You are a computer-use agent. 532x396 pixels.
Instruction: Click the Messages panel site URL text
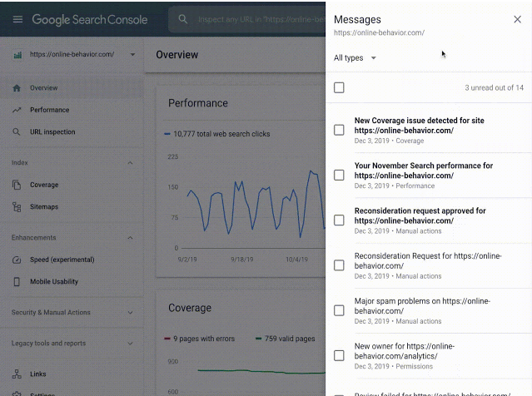point(379,33)
